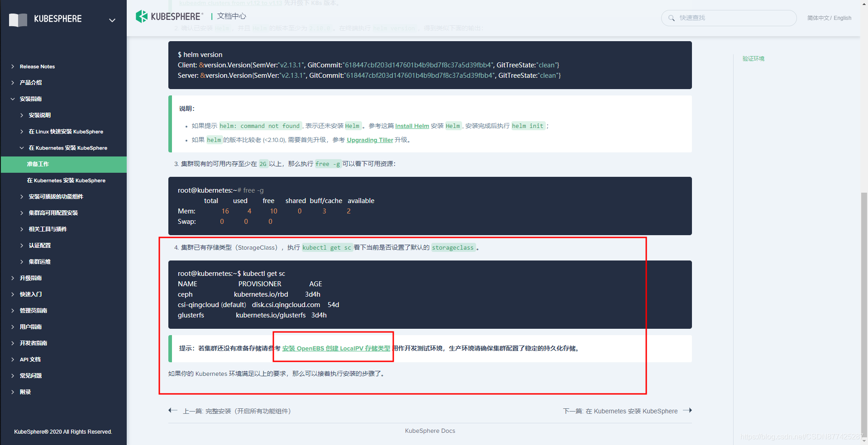Open 相关工具与插件 item

coord(48,229)
